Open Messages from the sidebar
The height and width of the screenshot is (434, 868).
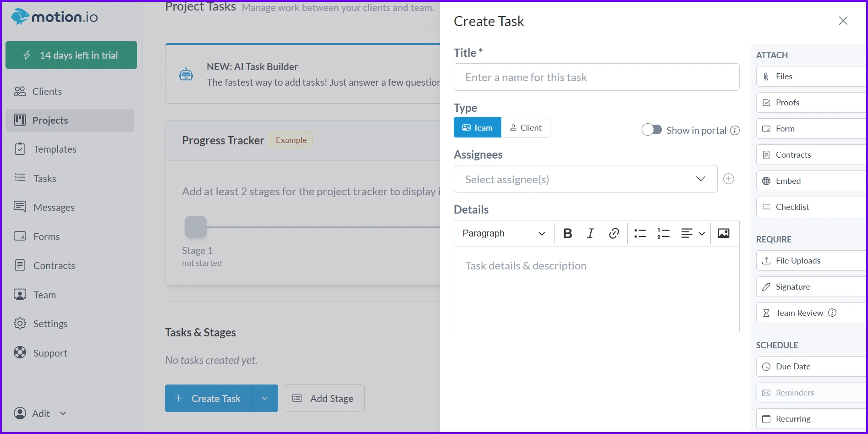click(54, 207)
